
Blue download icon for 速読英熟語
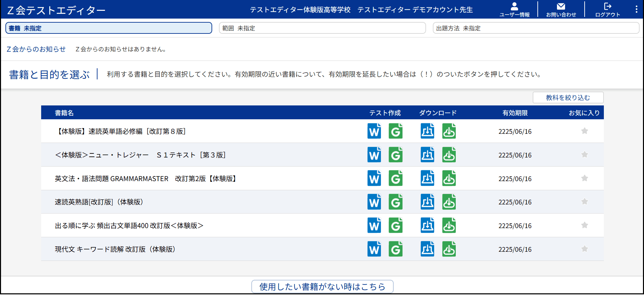pyautogui.click(x=427, y=202)
